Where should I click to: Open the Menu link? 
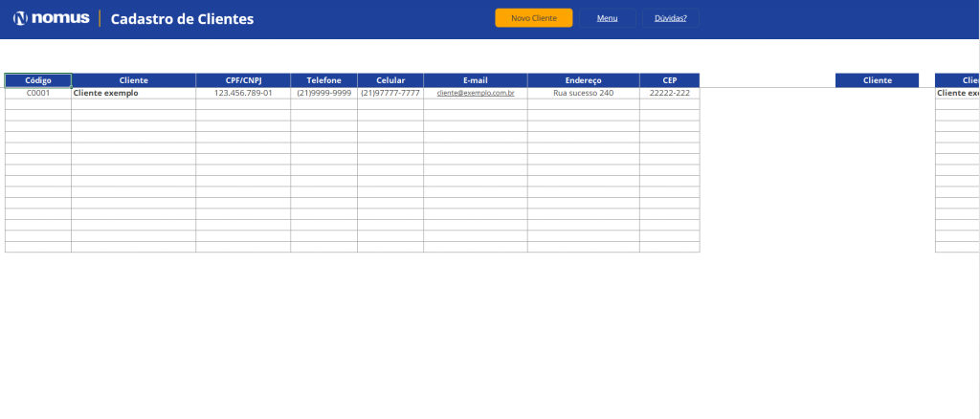[607, 18]
